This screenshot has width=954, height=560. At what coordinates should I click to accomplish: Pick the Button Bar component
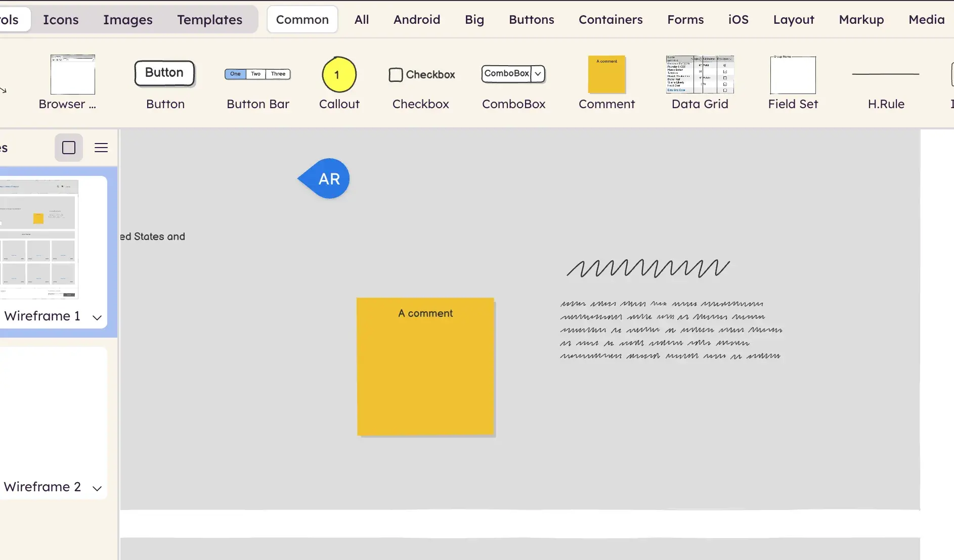[x=257, y=74]
